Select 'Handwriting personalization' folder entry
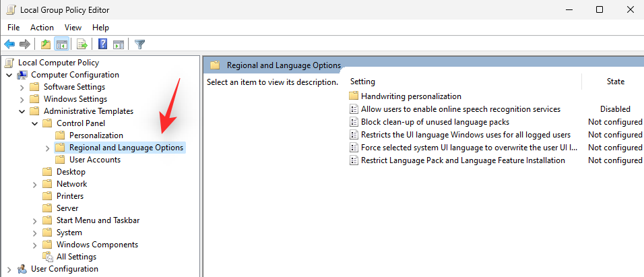 click(411, 96)
